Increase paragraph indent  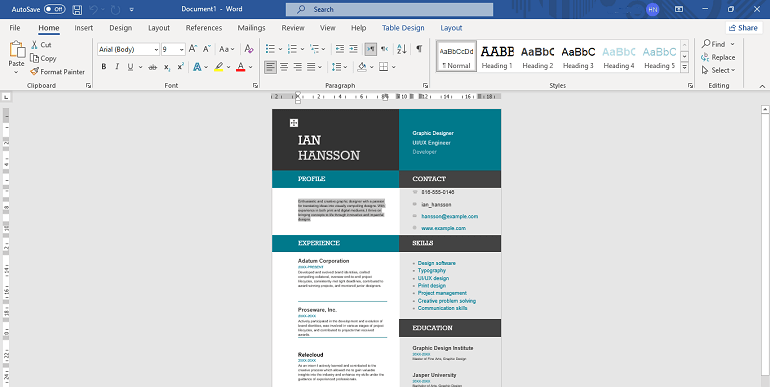(353, 49)
